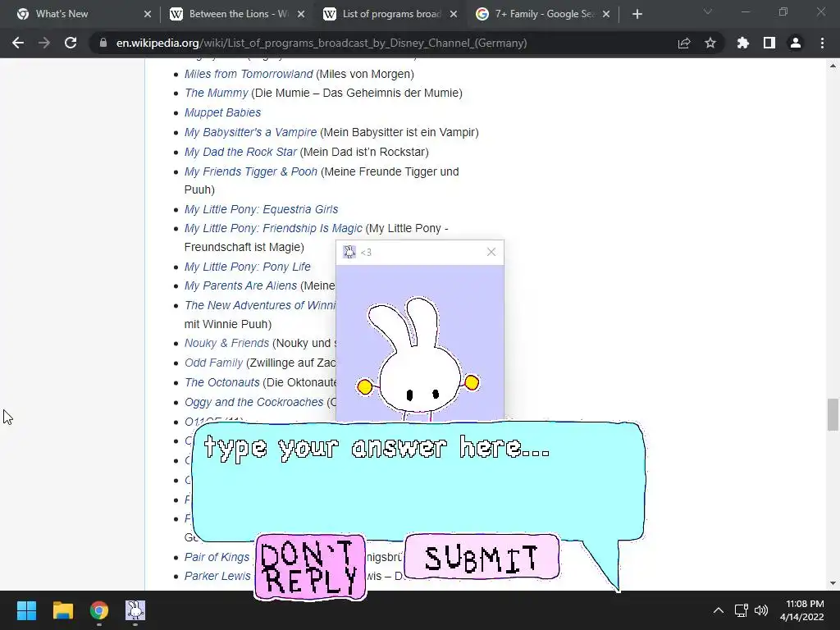Viewport: 840px width, 630px height.
Task: Select the List of programs broadcast tab
Action: click(391, 14)
